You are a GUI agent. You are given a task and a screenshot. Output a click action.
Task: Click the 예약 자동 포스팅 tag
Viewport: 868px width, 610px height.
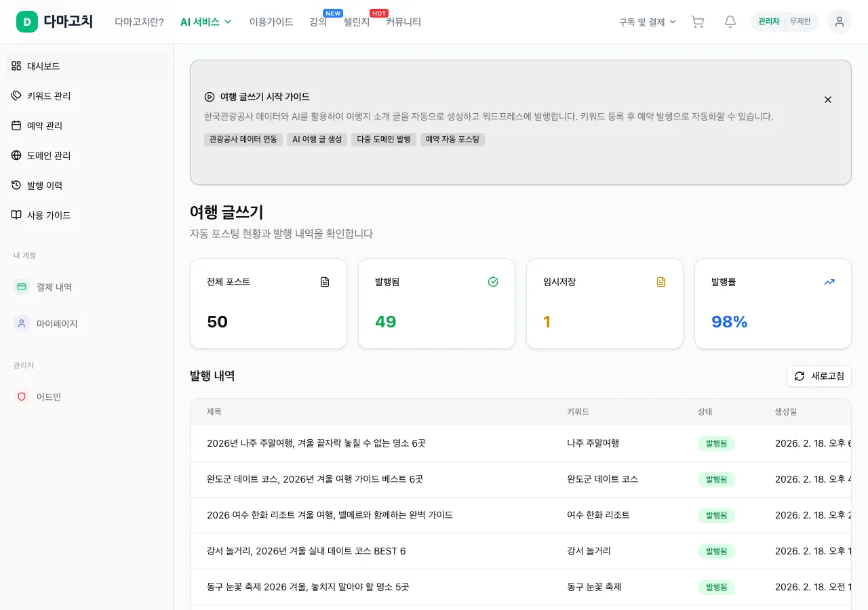pos(452,140)
